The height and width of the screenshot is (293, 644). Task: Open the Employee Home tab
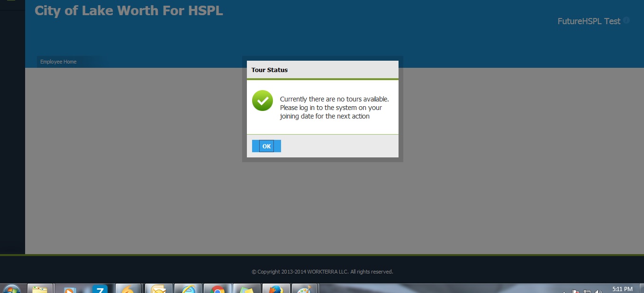coord(58,62)
